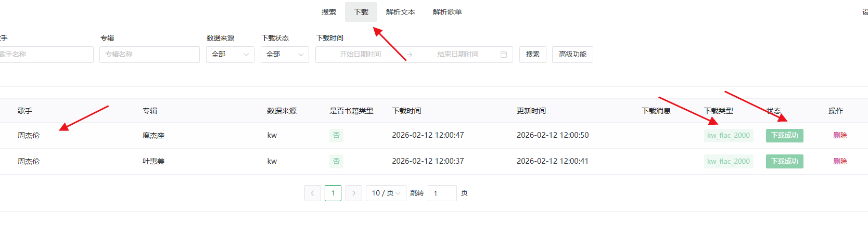Open the 解析歌单 tab
This screenshot has width=868, height=235.
pyautogui.click(x=447, y=12)
